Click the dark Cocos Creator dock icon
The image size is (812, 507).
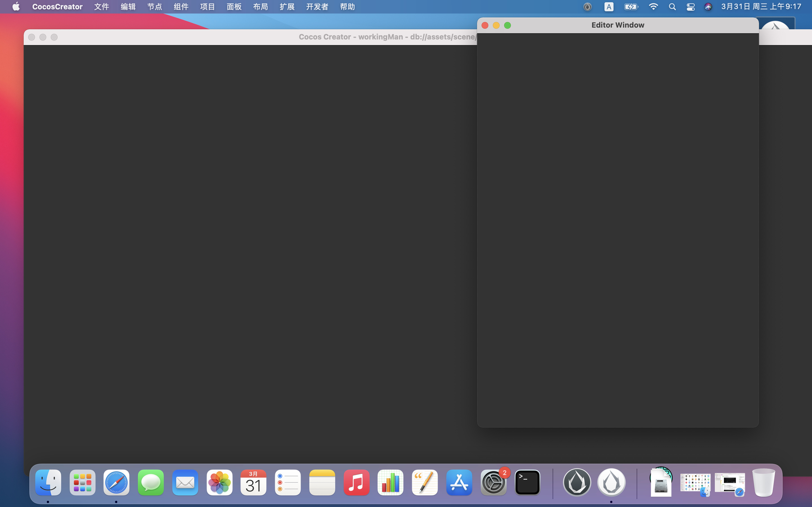tap(577, 482)
